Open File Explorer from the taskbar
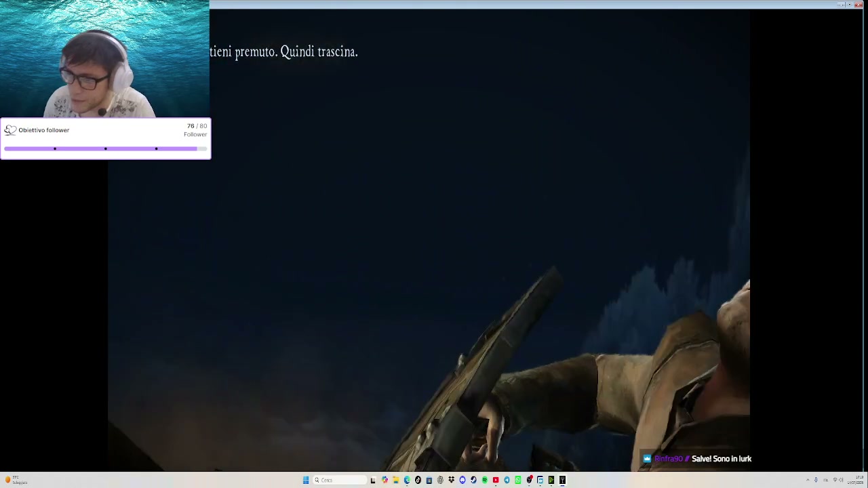 (x=395, y=480)
